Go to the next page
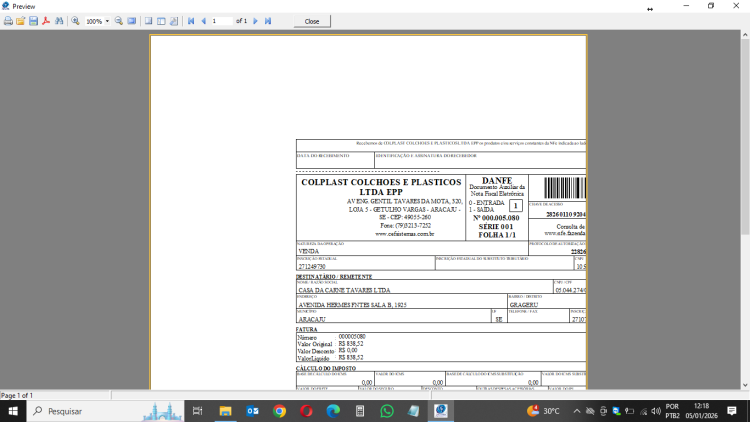This screenshot has width=750, height=422. [x=255, y=21]
